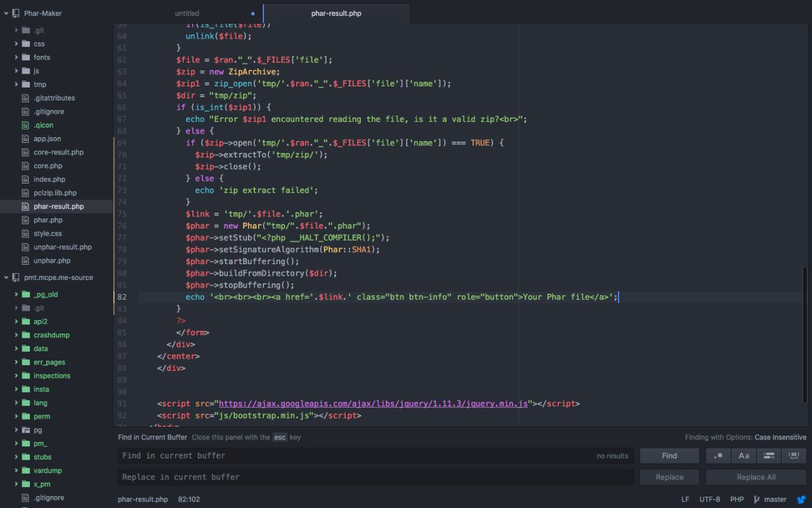Click phar-result.php name in status bar

click(x=143, y=500)
